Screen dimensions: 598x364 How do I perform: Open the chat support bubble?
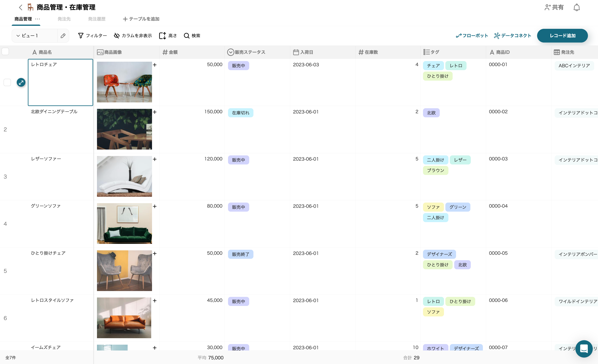pyautogui.click(x=584, y=349)
